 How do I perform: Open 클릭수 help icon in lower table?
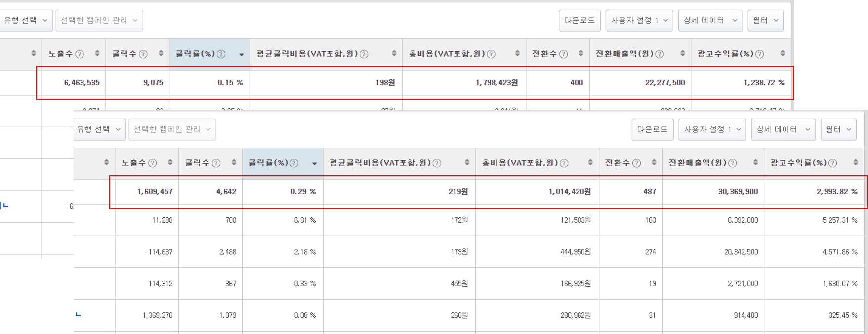[x=216, y=163]
